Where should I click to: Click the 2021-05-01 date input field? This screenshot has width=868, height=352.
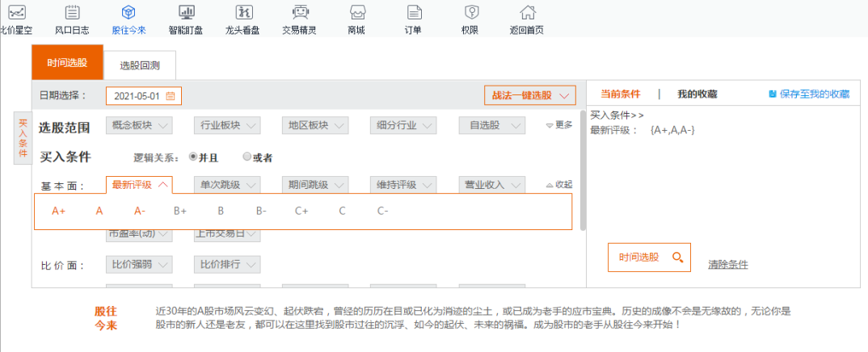click(x=143, y=96)
